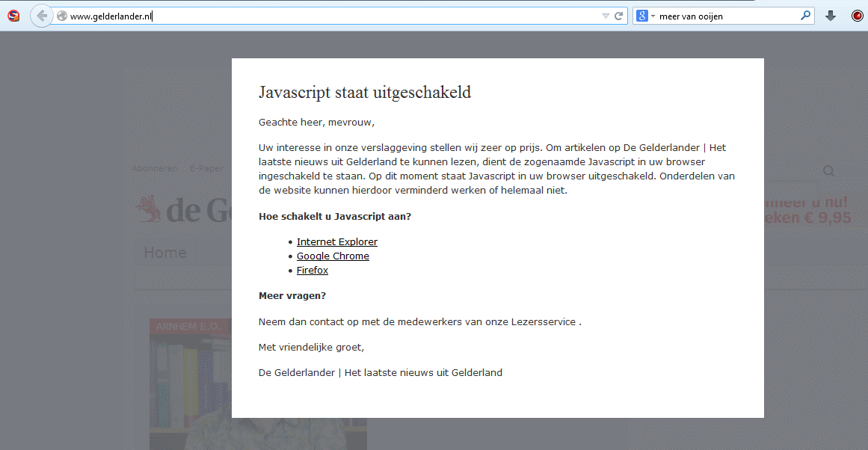Open the downloads arrow icon

coord(831,16)
